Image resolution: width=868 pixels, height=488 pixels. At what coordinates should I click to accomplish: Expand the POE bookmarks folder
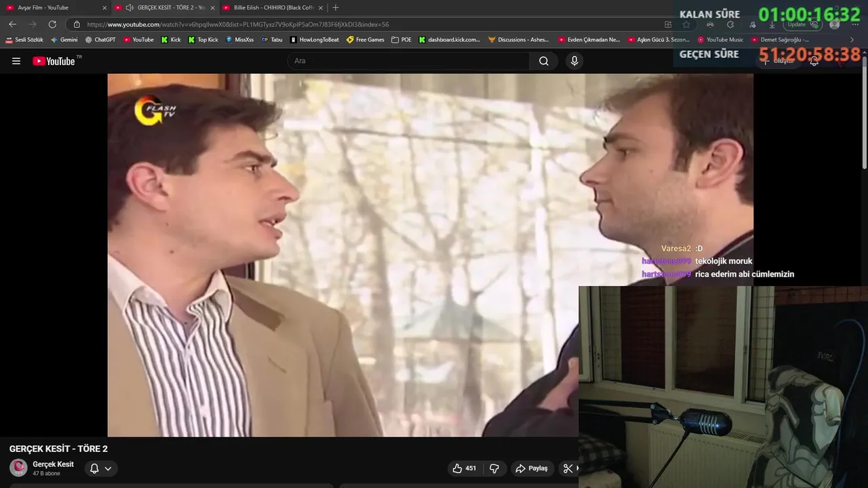click(401, 40)
